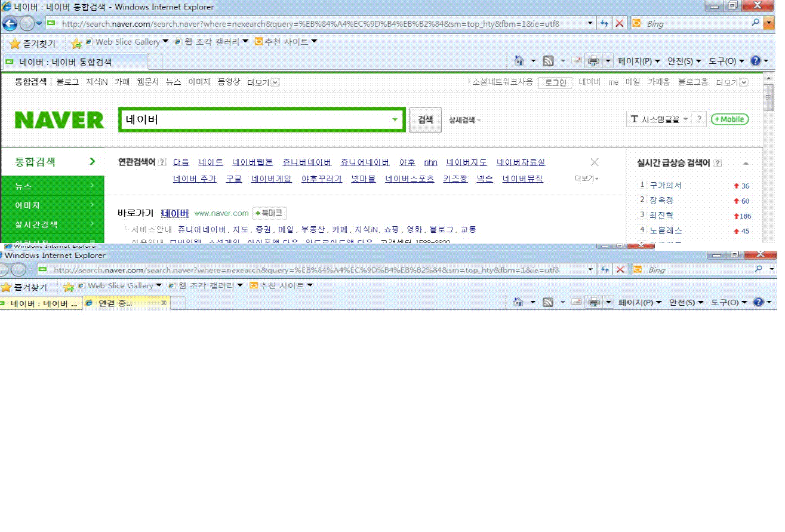Screen dimensions: 785x532
Task: Click trending keyword 구가의서
Action: (x=666, y=186)
